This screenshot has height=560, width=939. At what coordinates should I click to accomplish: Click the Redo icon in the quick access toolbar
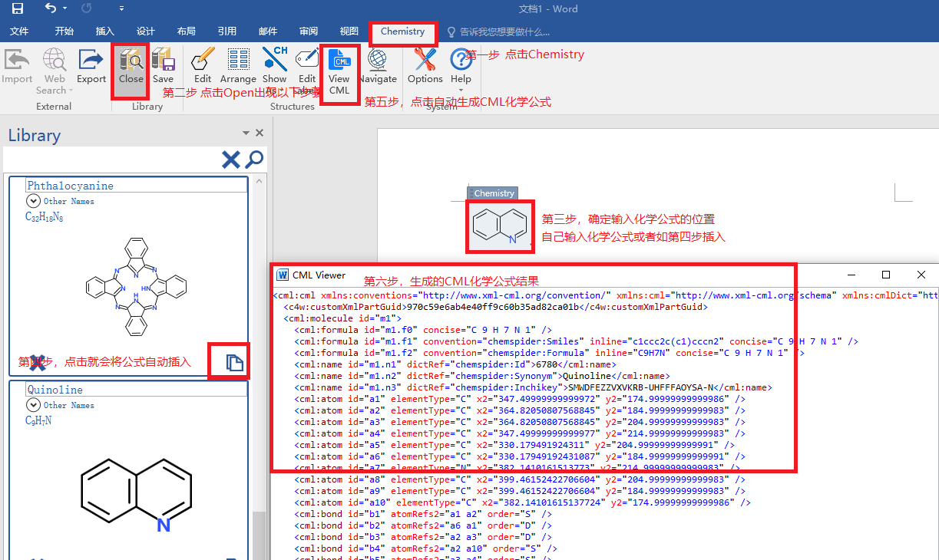86,8
